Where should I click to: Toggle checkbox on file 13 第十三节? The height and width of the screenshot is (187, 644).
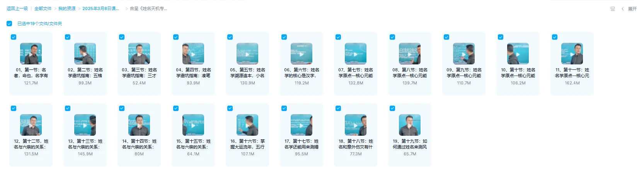coord(68,108)
